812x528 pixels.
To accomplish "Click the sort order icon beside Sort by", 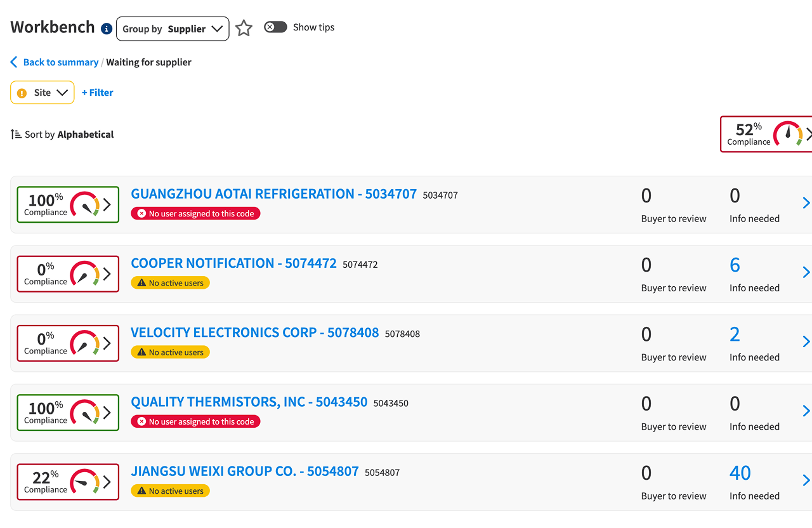I will coord(16,134).
